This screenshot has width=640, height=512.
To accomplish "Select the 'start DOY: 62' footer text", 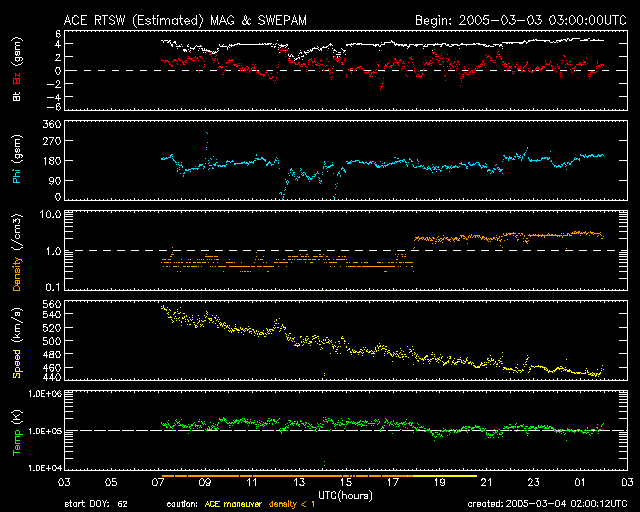I will pyautogui.click(x=96, y=504).
